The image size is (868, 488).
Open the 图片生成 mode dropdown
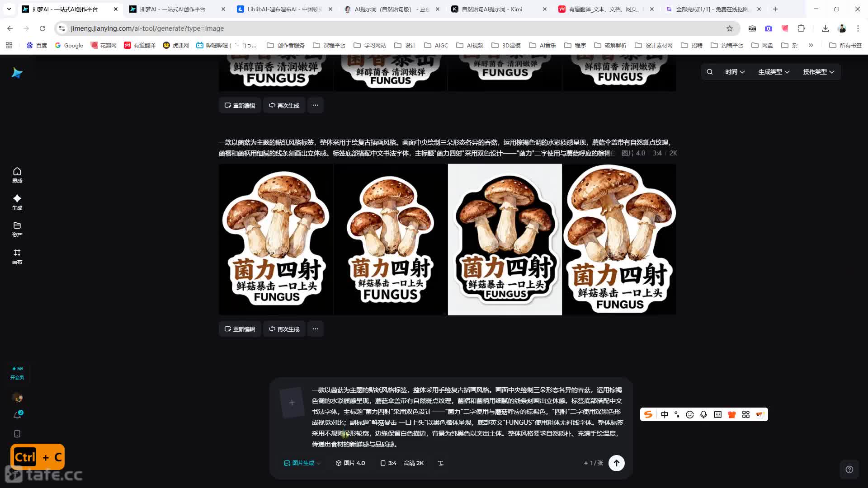click(x=302, y=463)
